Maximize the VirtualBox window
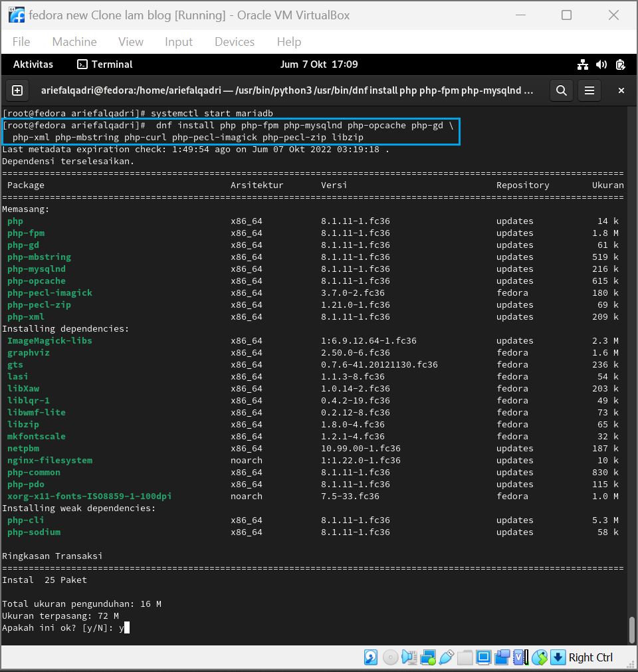The height and width of the screenshot is (672, 638). (566, 15)
